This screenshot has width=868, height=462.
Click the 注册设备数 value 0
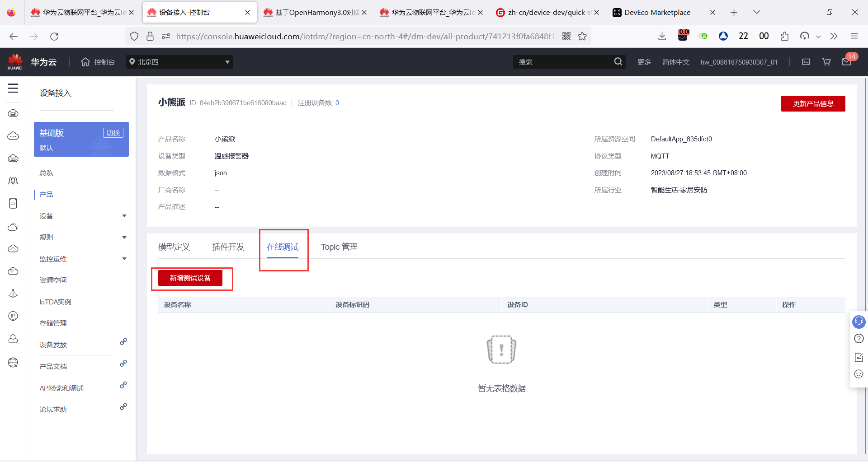pos(337,103)
